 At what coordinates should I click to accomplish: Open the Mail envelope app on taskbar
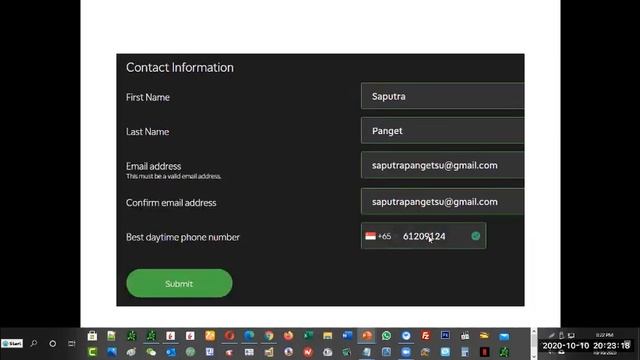coord(504,336)
